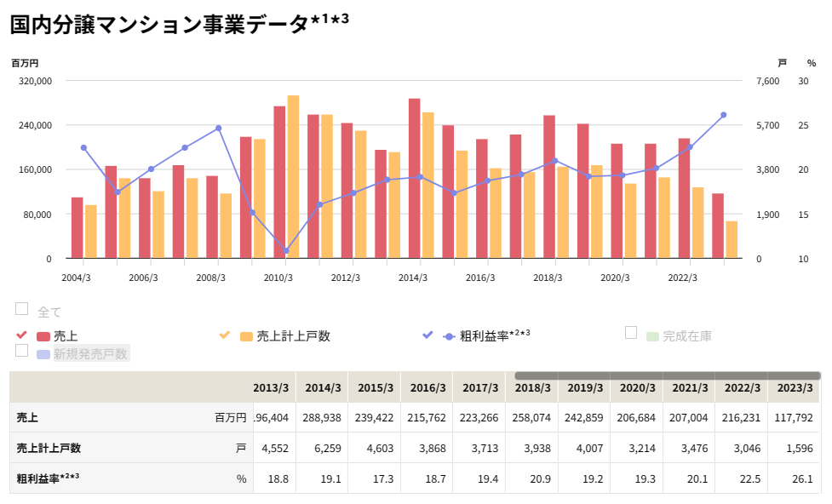Click the 2019/3 column header
Viewport: 832px width, 504px height.
click(585, 388)
